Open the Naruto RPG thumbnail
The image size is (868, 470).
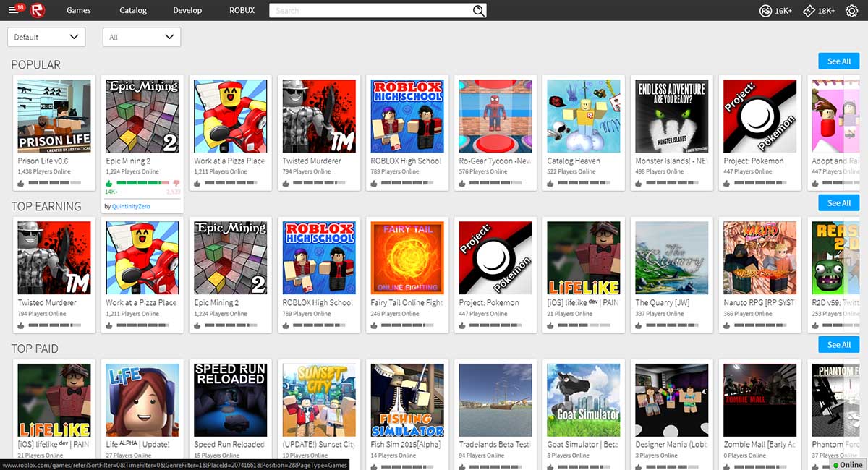(x=760, y=257)
